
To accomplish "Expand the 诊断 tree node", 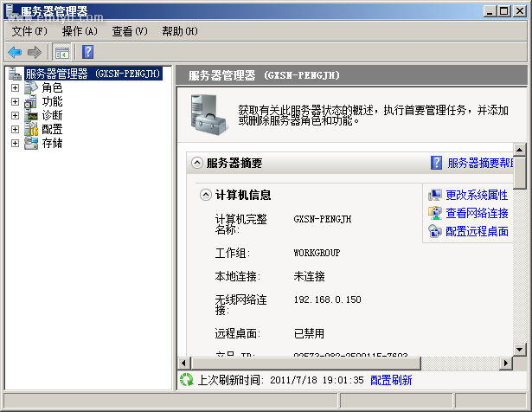I will [15, 115].
